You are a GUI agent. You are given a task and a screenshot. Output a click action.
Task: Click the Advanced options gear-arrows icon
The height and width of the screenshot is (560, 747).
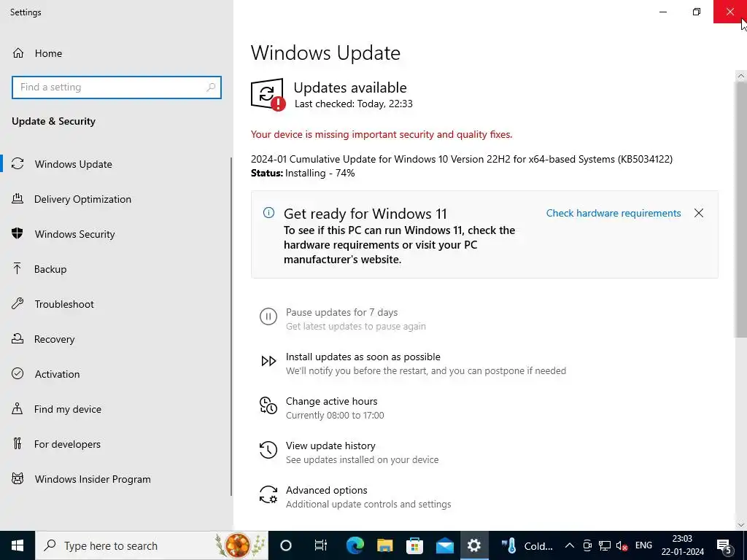coord(268,494)
